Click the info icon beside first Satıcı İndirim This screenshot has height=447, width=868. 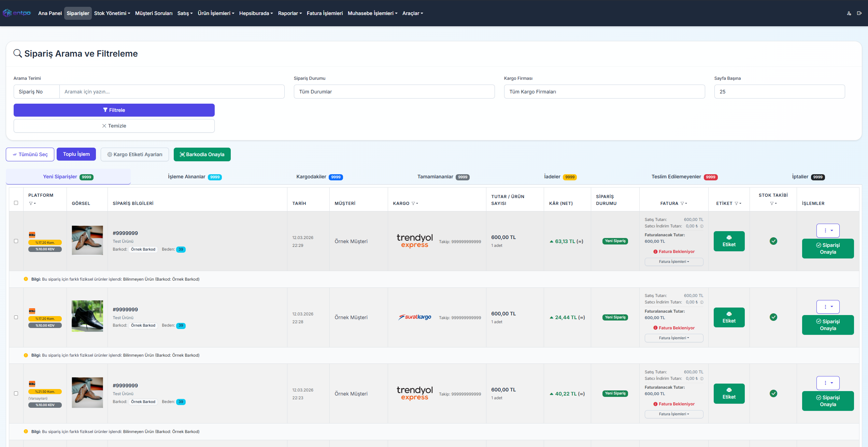click(702, 226)
